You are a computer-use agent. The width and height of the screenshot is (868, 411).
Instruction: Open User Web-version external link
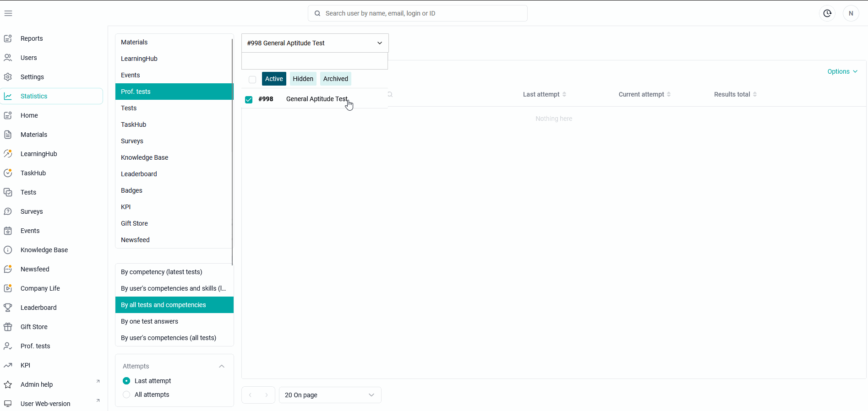pos(98,400)
